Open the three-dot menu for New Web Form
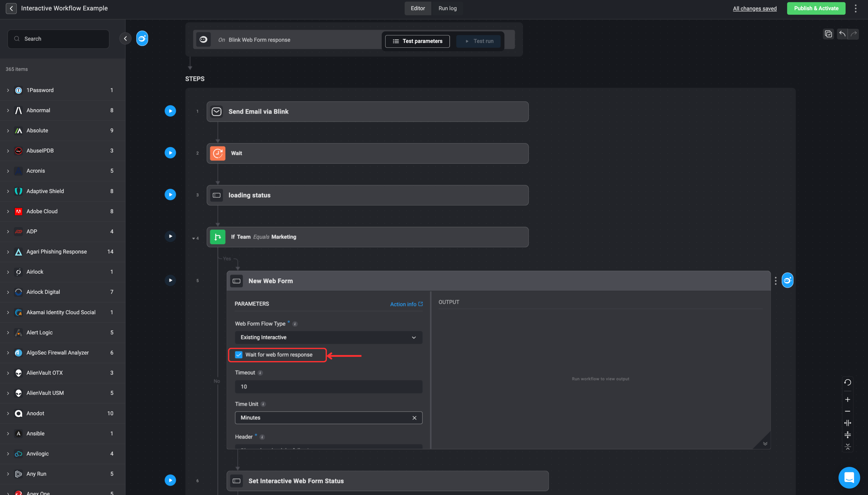 (776, 281)
